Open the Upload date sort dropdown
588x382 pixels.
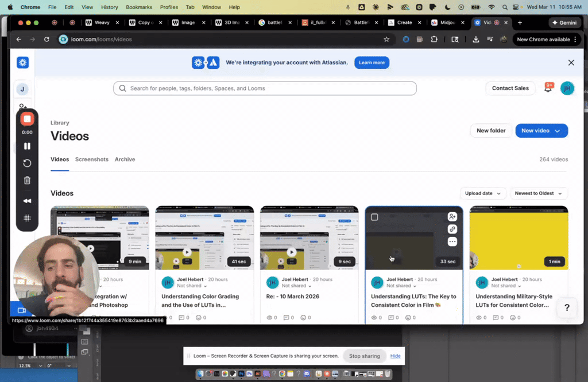[482, 193]
